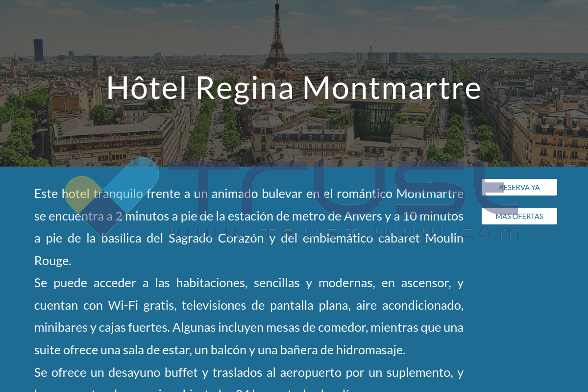The image size is (588, 392).
Task: Click the paragraph starting 'Este hotel tranquilo'
Action: (249, 227)
